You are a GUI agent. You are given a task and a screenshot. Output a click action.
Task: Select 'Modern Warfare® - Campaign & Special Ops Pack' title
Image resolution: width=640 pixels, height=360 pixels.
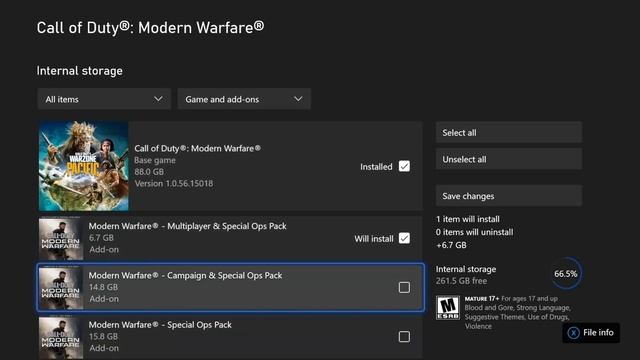(185, 276)
